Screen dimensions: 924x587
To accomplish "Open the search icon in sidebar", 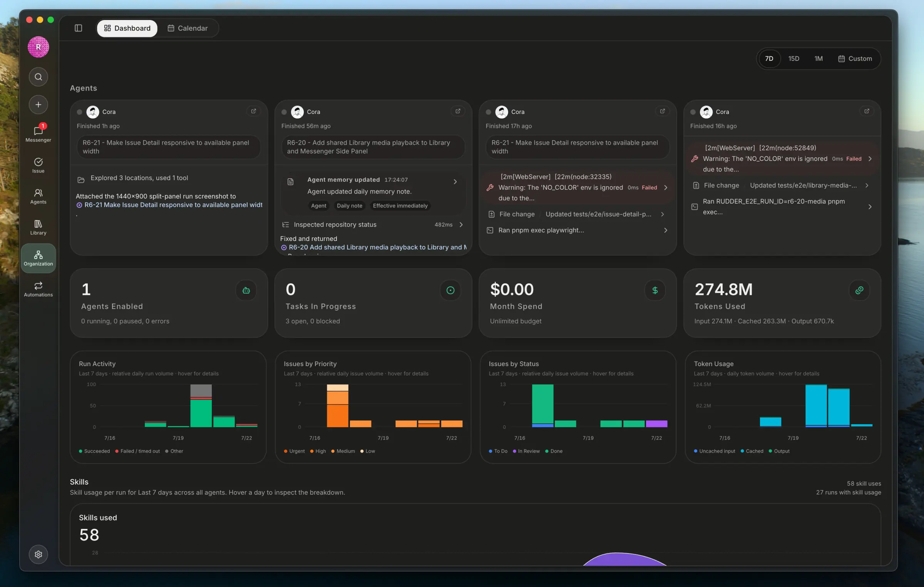I will (38, 77).
